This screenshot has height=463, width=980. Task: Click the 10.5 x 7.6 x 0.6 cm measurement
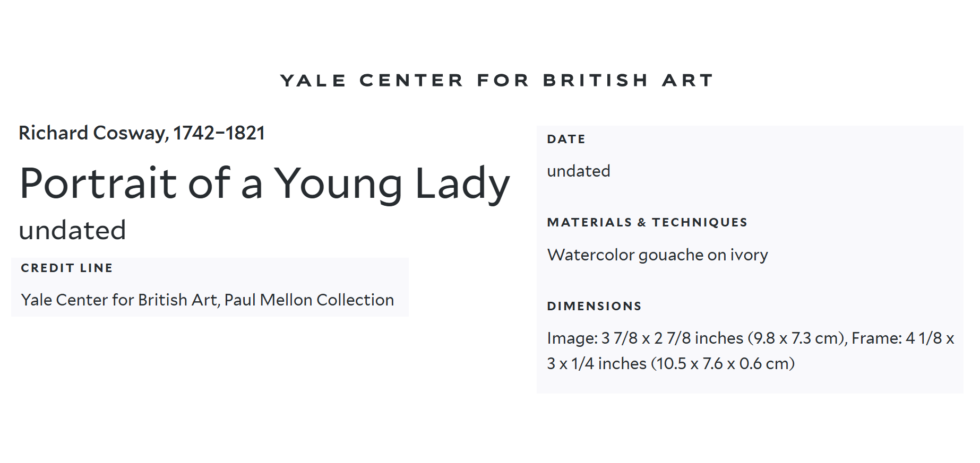tap(725, 364)
